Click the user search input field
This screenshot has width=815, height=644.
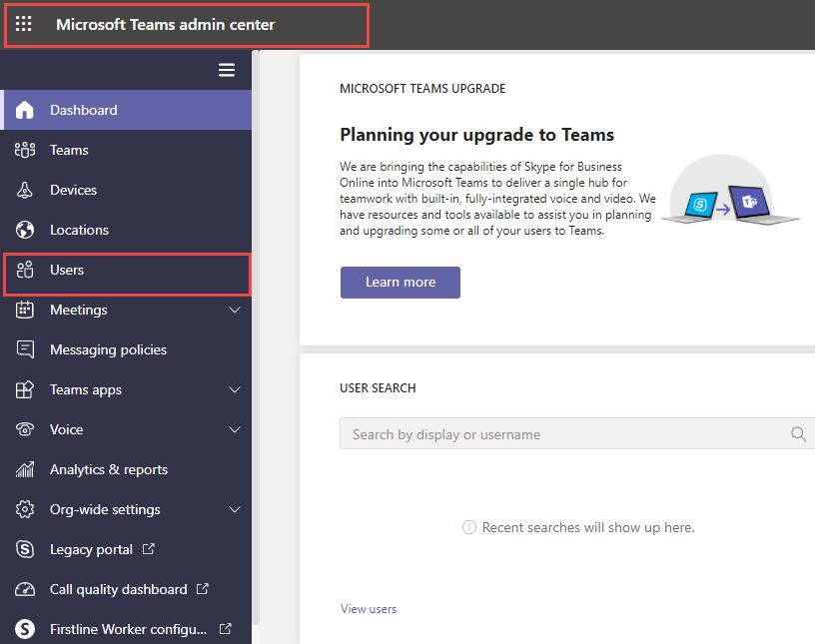pyautogui.click(x=577, y=433)
